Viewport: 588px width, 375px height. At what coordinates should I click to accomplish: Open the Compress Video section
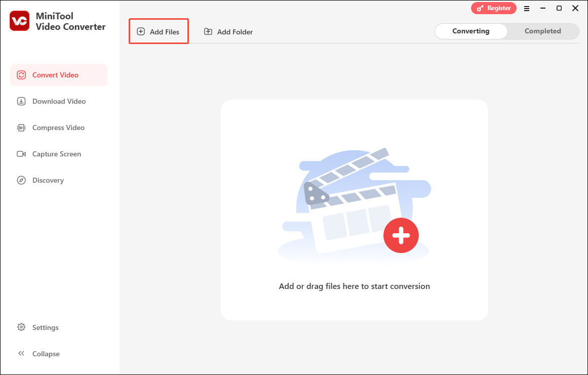pyautogui.click(x=59, y=128)
